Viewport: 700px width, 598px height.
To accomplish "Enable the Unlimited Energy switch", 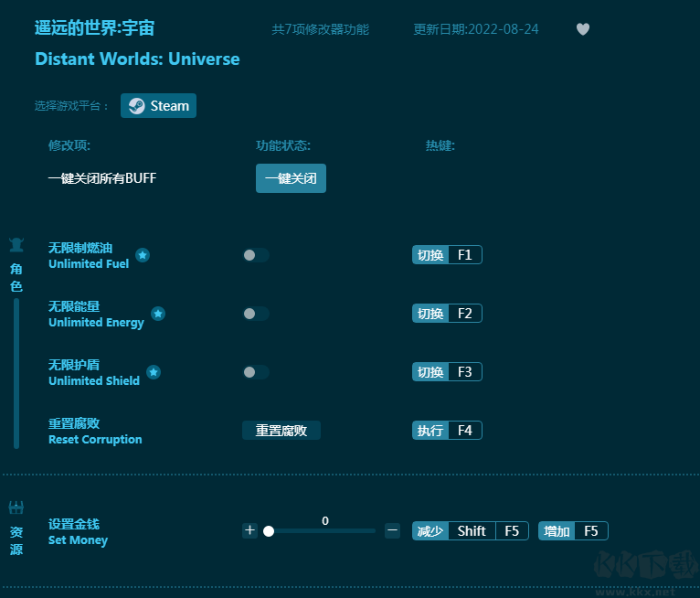I will 256,314.
